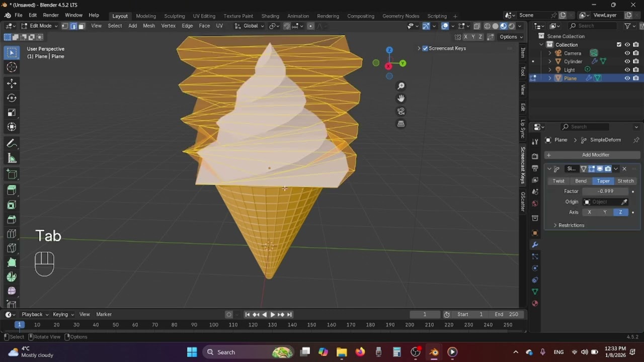Select the Knife tool
The image size is (644, 362).
tap(12, 248)
